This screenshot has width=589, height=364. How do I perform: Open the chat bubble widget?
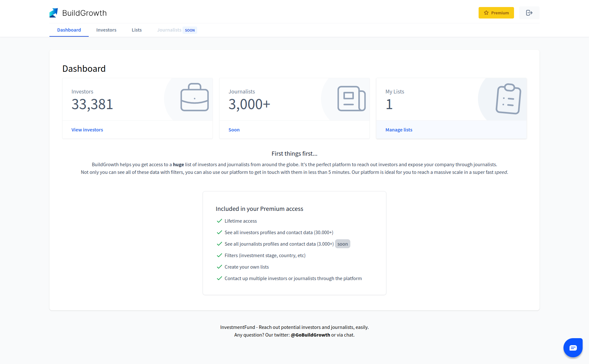point(573,347)
